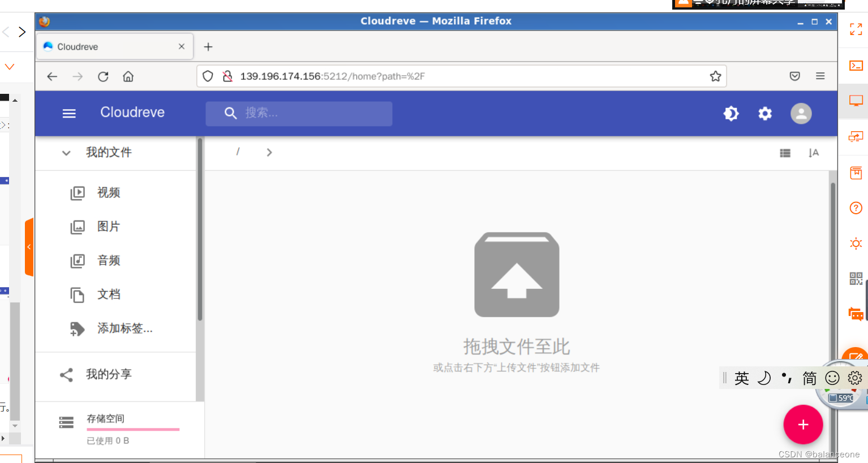Image resolution: width=868 pixels, height=463 pixels.
Task: Open the terminal icon in right panel
Action: [856, 66]
